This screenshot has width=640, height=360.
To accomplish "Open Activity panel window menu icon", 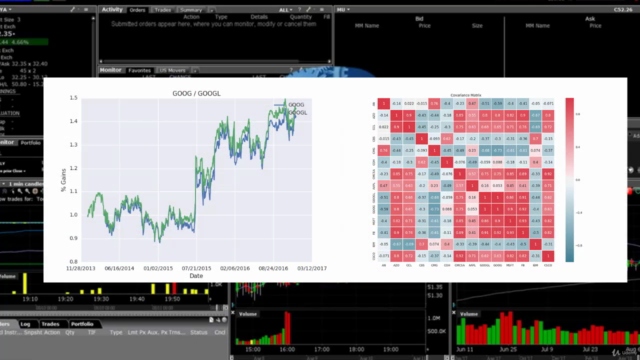I will 322,9.
